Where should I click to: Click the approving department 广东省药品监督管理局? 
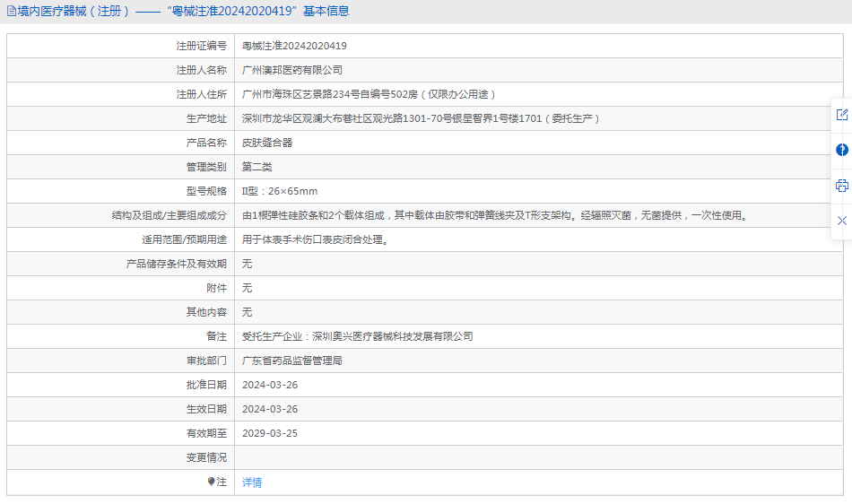291,361
